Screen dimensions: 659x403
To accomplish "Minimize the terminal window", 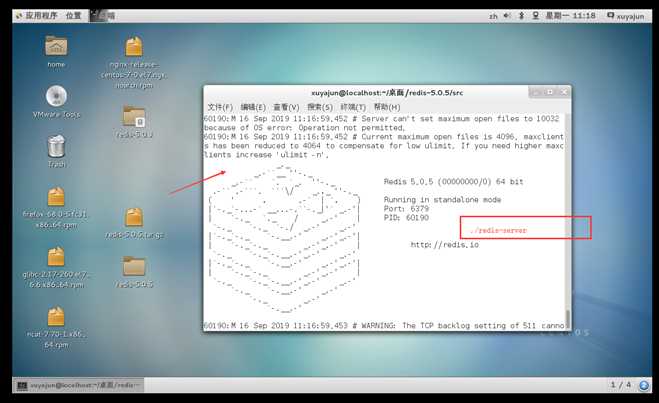I will click(x=535, y=92).
